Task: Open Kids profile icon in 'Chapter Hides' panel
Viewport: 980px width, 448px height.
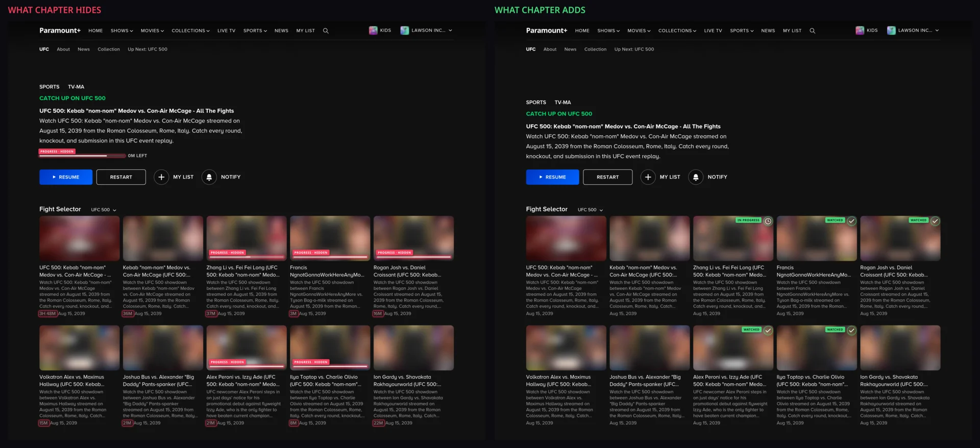Action: [x=373, y=31]
